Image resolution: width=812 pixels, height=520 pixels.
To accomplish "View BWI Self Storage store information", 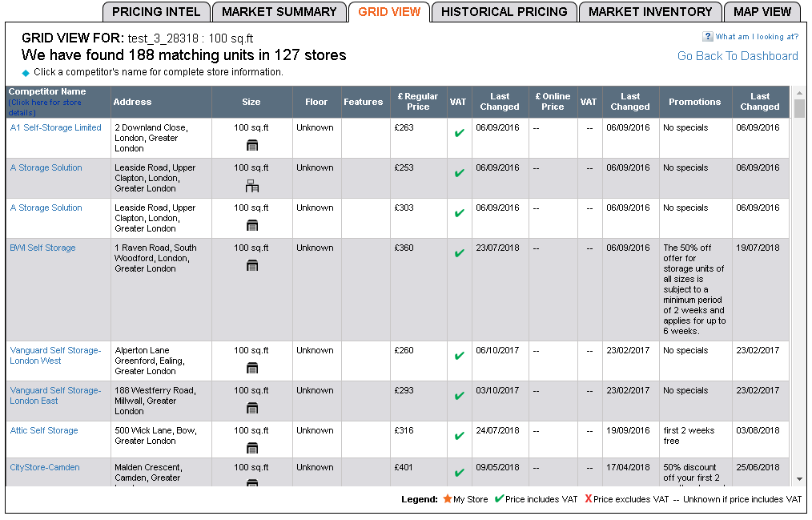I will [x=42, y=248].
